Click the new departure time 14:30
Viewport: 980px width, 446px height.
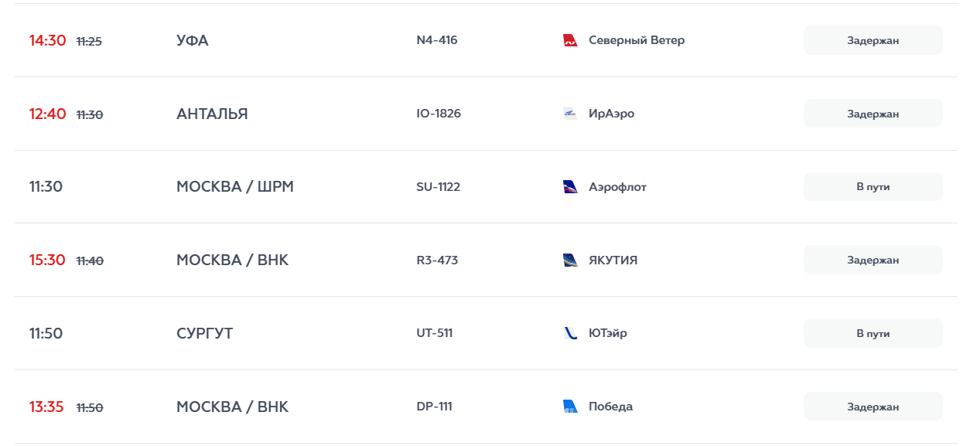[48, 40]
